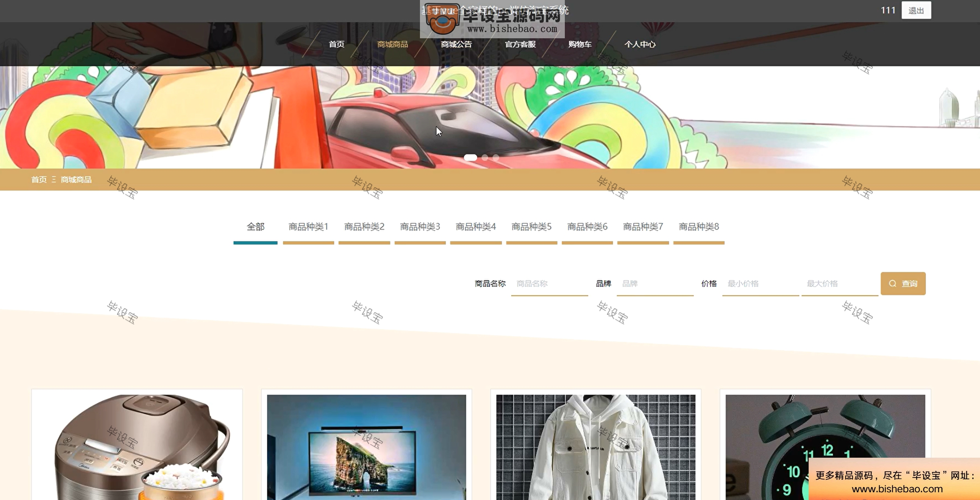Click the username 111 in header
This screenshot has width=980, height=500.
[888, 10]
